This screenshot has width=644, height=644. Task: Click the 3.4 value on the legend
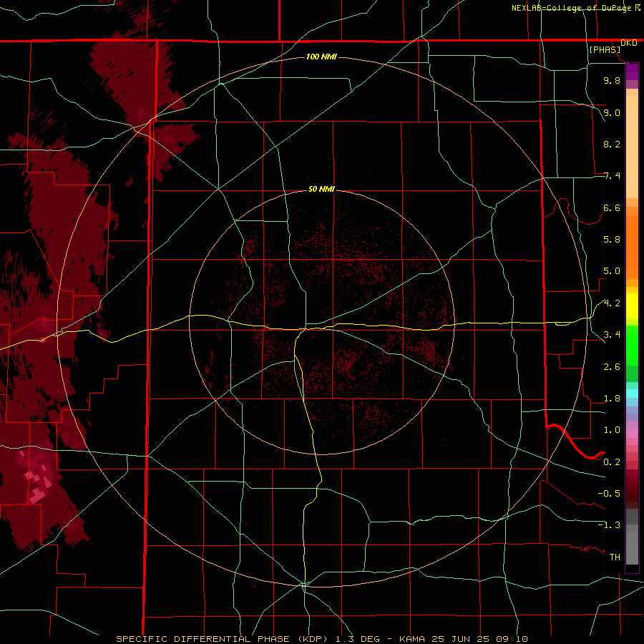coord(612,335)
